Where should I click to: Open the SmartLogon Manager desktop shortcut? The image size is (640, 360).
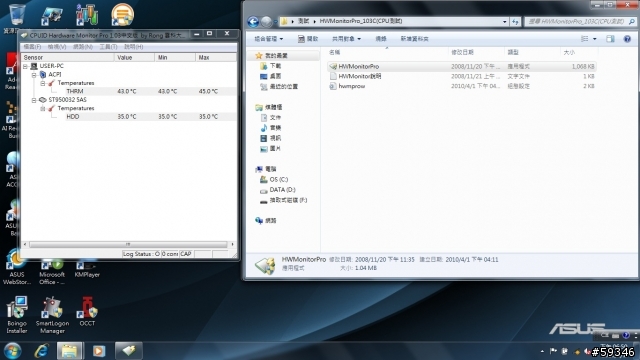(52, 316)
